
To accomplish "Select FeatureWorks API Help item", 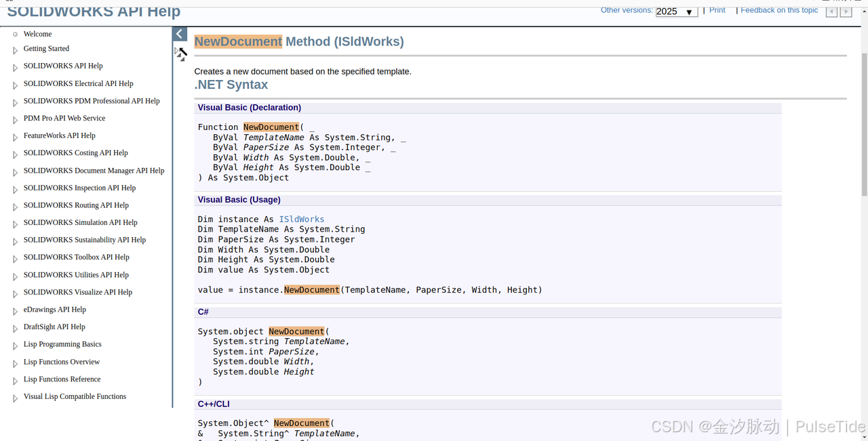I will coord(60,135).
